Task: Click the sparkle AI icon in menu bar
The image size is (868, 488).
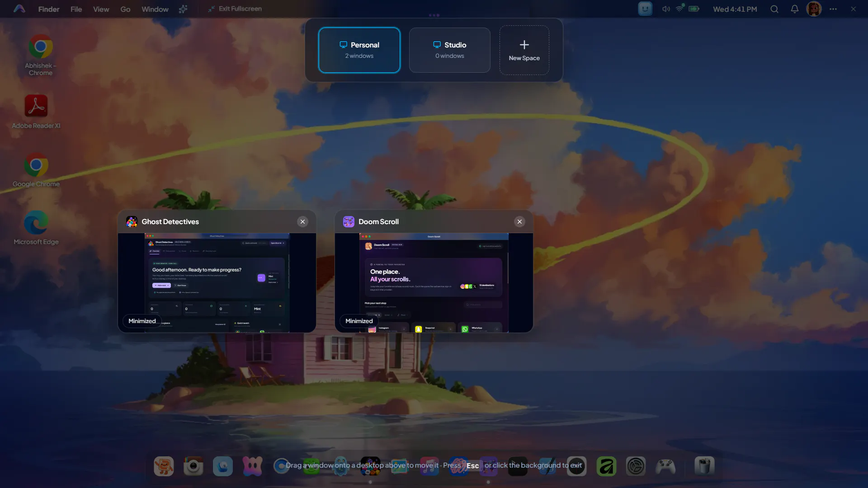Action: click(183, 9)
